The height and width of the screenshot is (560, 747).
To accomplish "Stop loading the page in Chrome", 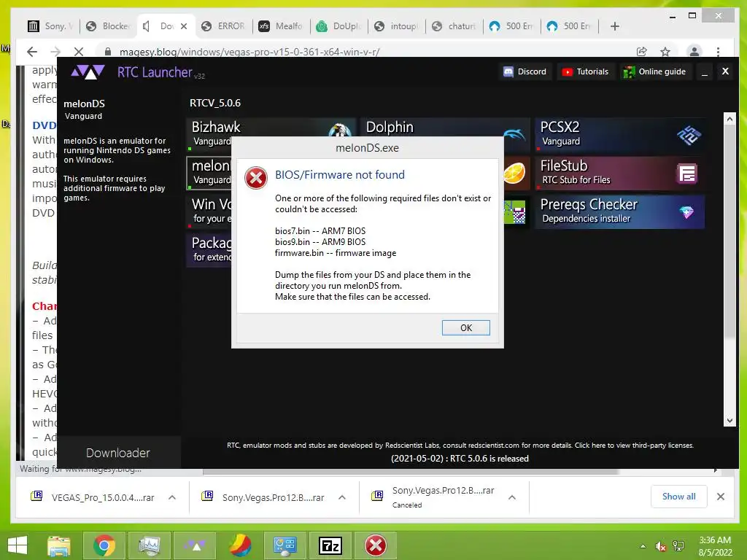I will point(79,52).
